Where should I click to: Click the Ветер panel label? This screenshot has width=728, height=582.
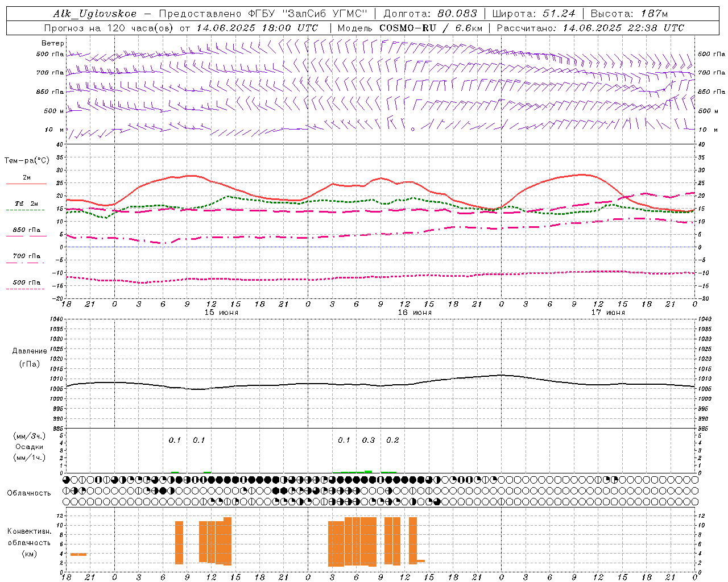52,43
